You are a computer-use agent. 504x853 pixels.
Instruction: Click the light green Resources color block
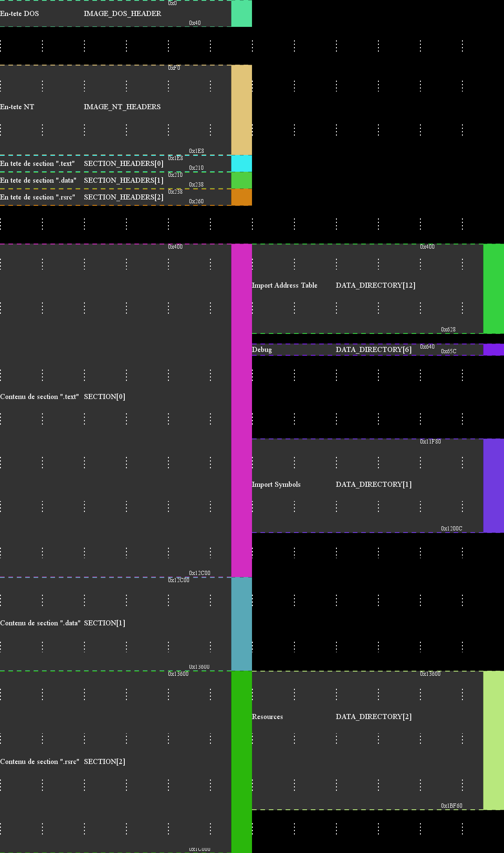click(x=493, y=740)
